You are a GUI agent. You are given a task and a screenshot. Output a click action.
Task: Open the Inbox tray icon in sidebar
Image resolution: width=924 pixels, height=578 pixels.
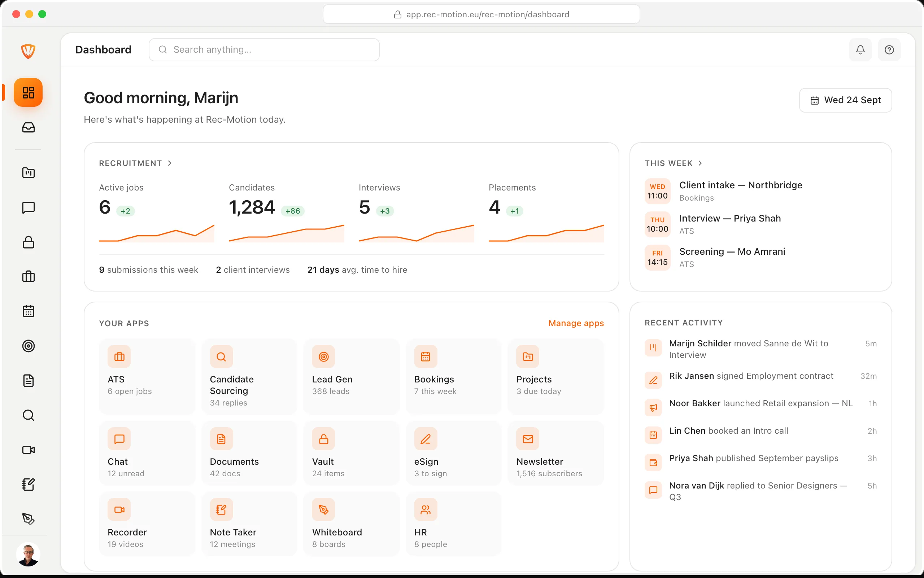28,127
